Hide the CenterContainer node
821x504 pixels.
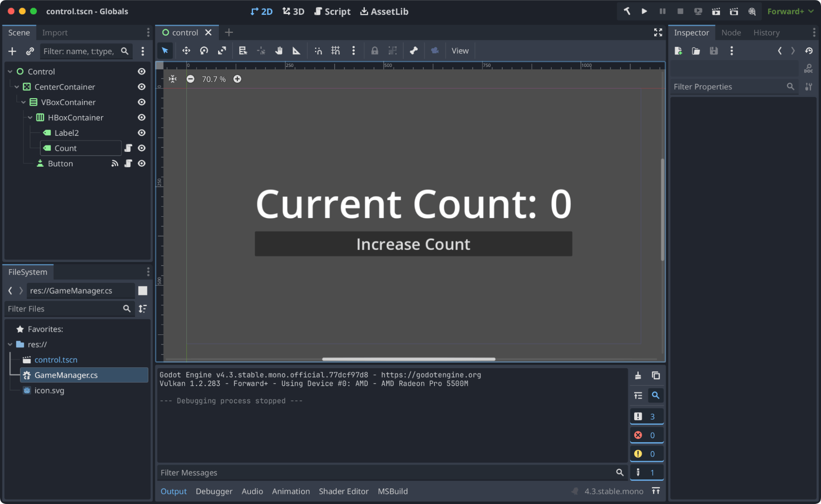point(141,87)
